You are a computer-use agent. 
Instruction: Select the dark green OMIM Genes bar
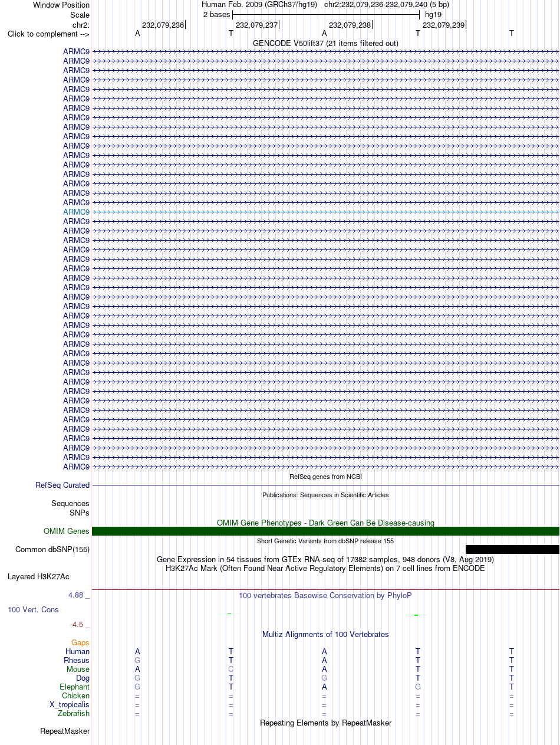(x=326, y=531)
